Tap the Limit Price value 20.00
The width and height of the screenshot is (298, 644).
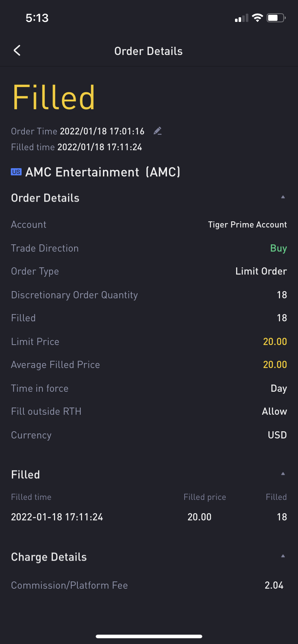(275, 341)
